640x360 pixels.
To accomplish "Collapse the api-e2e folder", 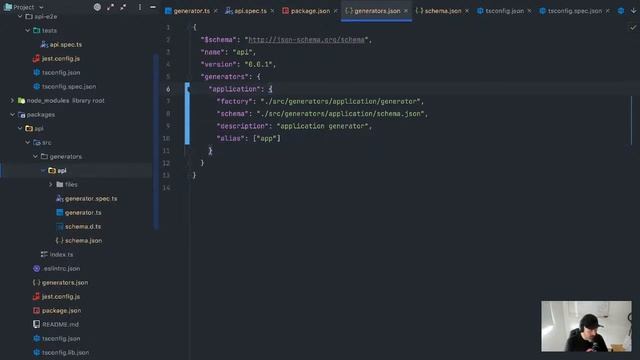I will 20,17.
